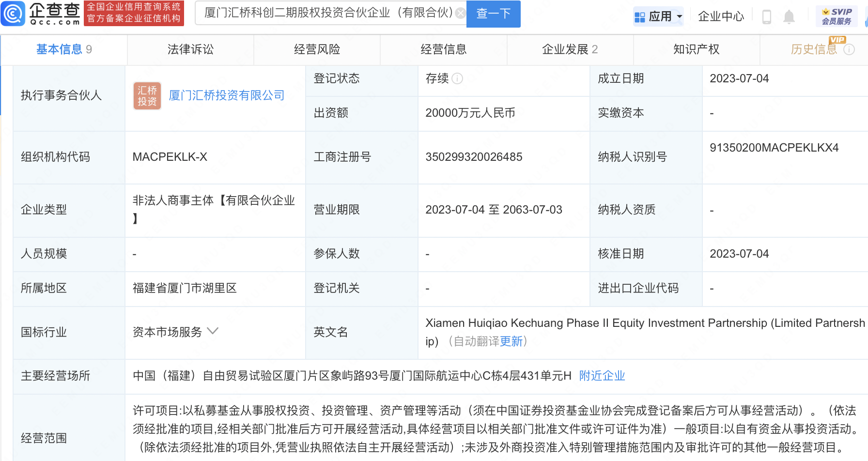
Task: Expand 资本市场服务 industry chevron
Action: point(213,331)
